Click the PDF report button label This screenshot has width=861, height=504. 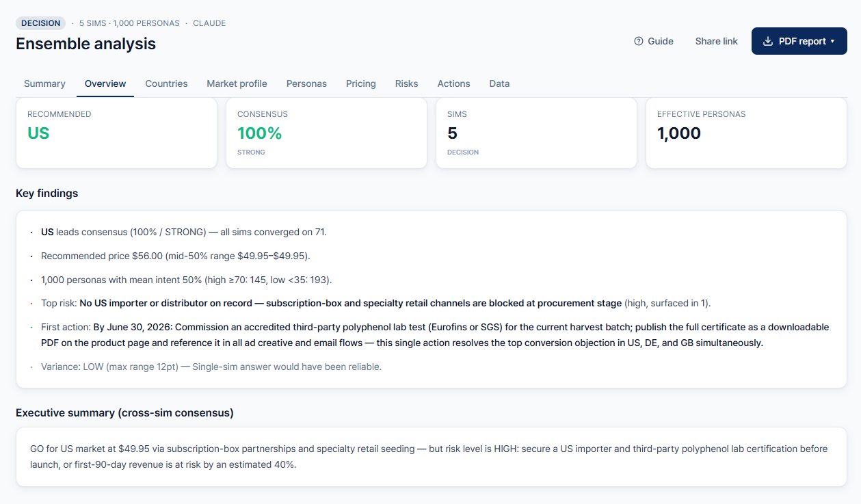[802, 41]
